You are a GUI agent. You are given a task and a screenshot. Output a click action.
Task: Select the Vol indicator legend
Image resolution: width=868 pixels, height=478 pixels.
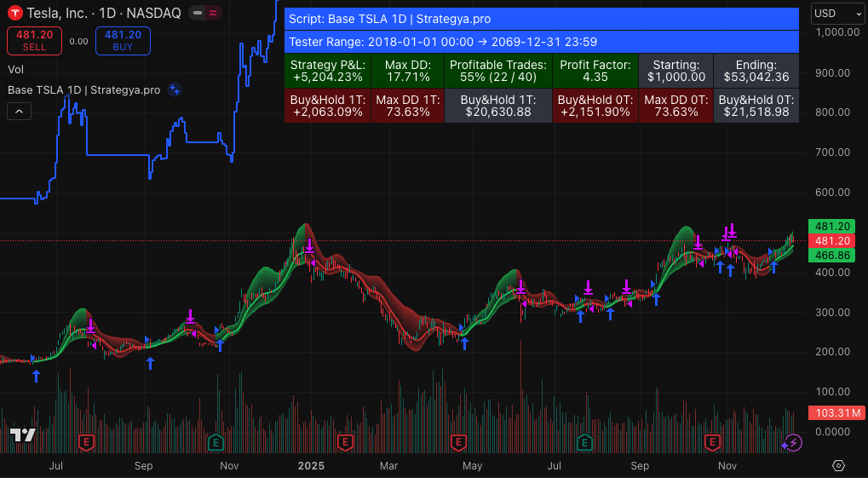pos(16,69)
